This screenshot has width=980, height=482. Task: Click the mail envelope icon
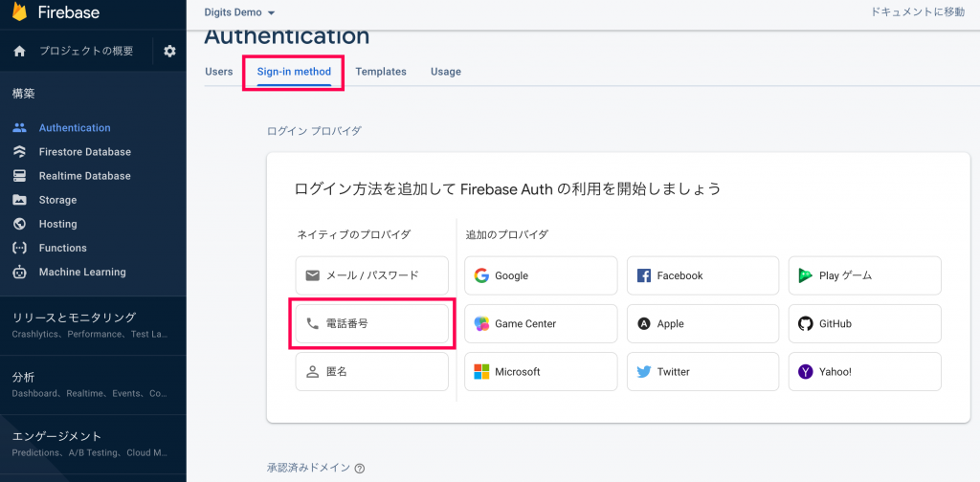click(313, 275)
